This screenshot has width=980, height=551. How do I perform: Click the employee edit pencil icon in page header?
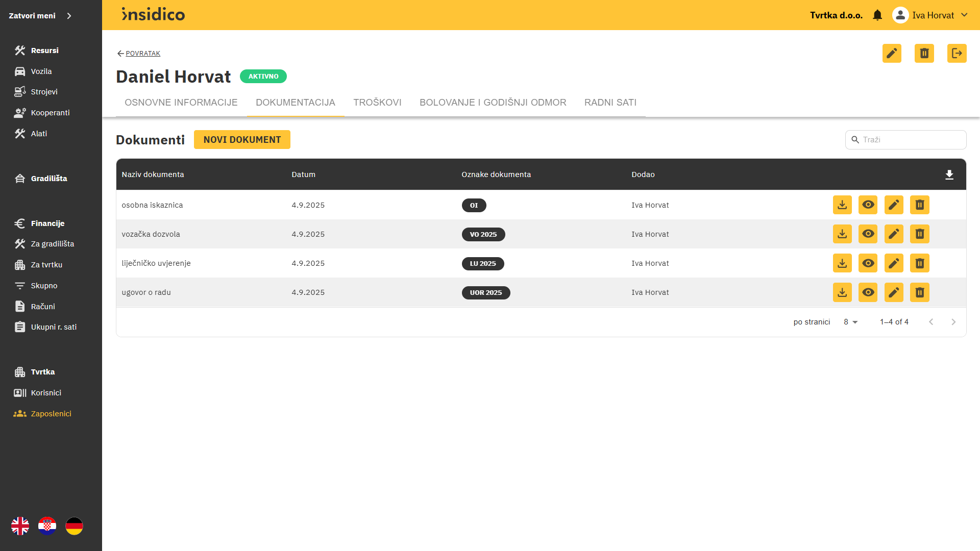tap(892, 53)
